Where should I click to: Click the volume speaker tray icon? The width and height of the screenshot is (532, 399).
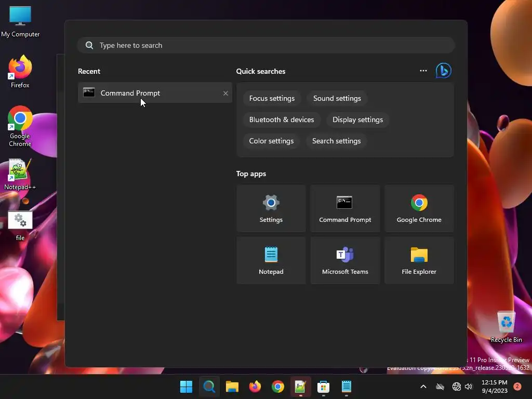click(469, 387)
